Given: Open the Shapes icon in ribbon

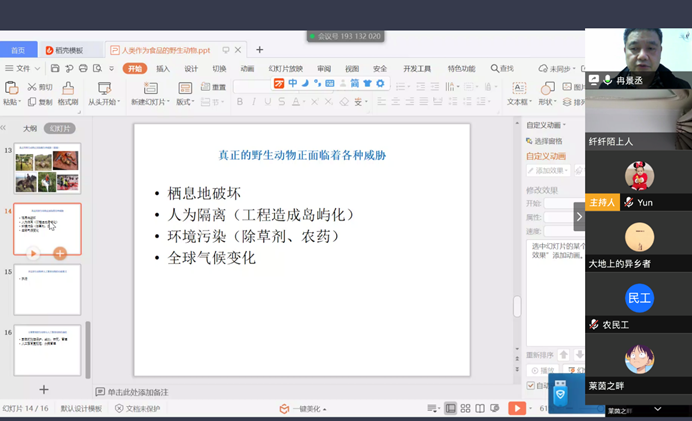Looking at the screenshot, I should 546,90.
